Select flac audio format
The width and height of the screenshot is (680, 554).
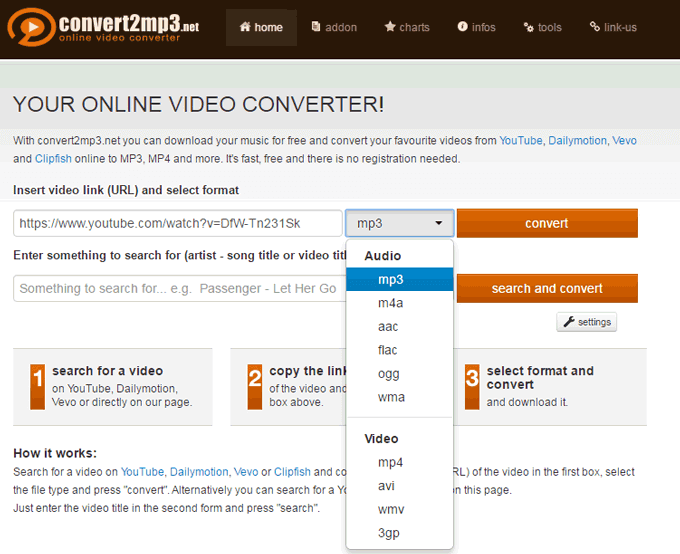click(399, 350)
